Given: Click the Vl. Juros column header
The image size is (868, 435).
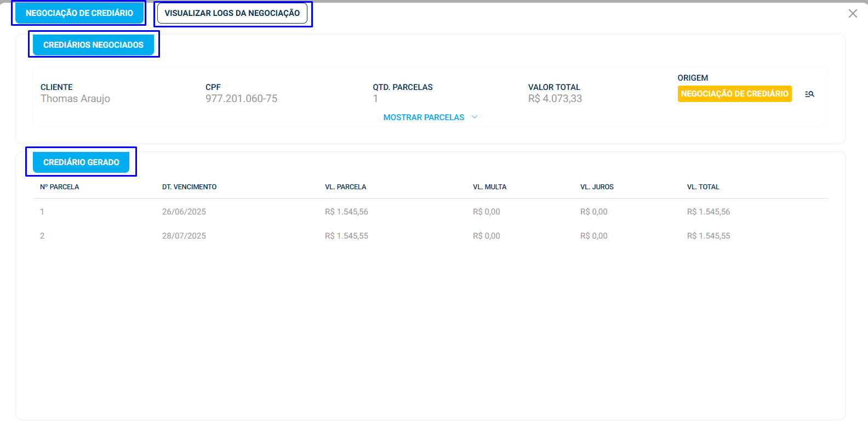Looking at the screenshot, I should click(x=597, y=187).
